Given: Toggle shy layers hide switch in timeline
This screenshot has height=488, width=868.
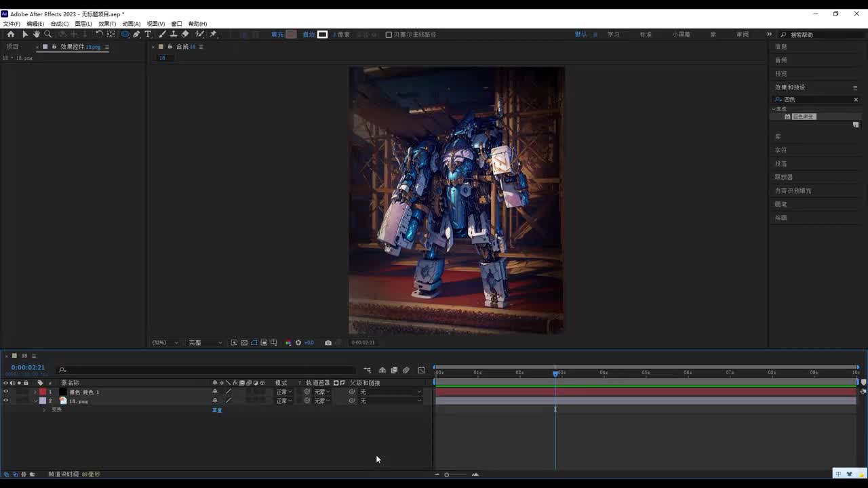Looking at the screenshot, I should coord(382,370).
